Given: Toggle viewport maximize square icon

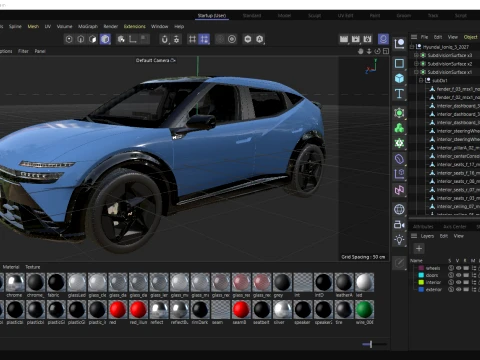Looking at the screenshot, I should coord(386,51).
